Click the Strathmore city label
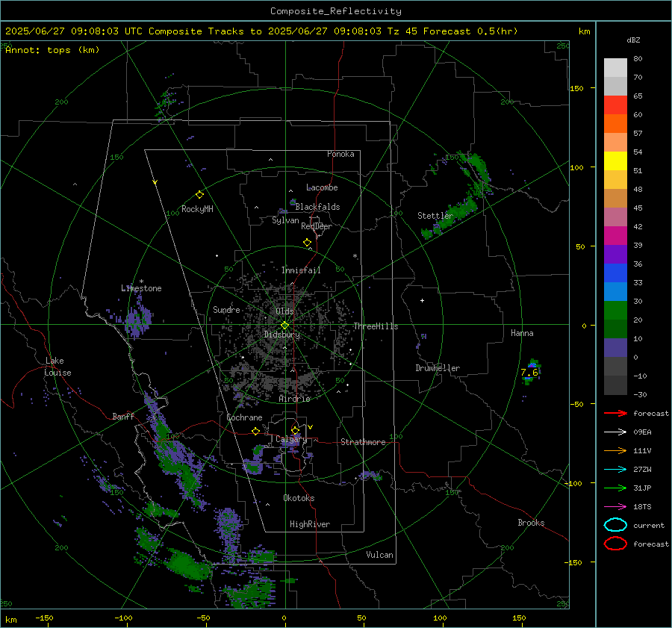This screenshot has width=672, height=628. click(x=363, y=442)
